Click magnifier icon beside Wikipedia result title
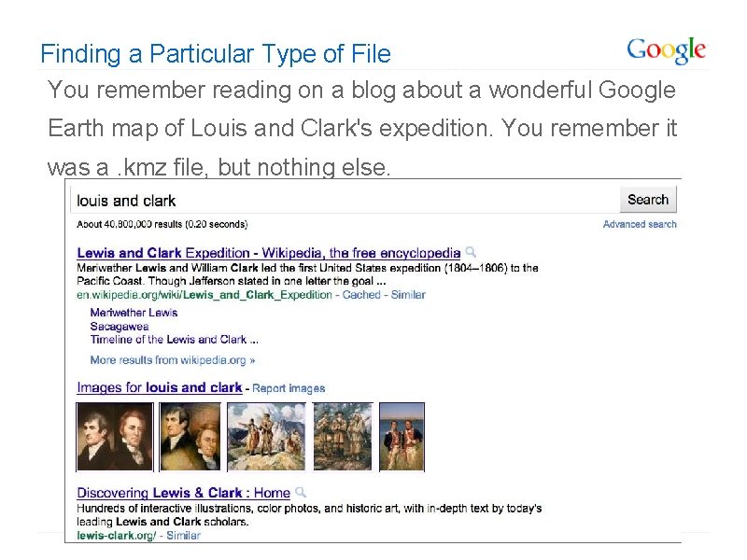The height and width of the screenshot is (560, 747). coord(472,252)
